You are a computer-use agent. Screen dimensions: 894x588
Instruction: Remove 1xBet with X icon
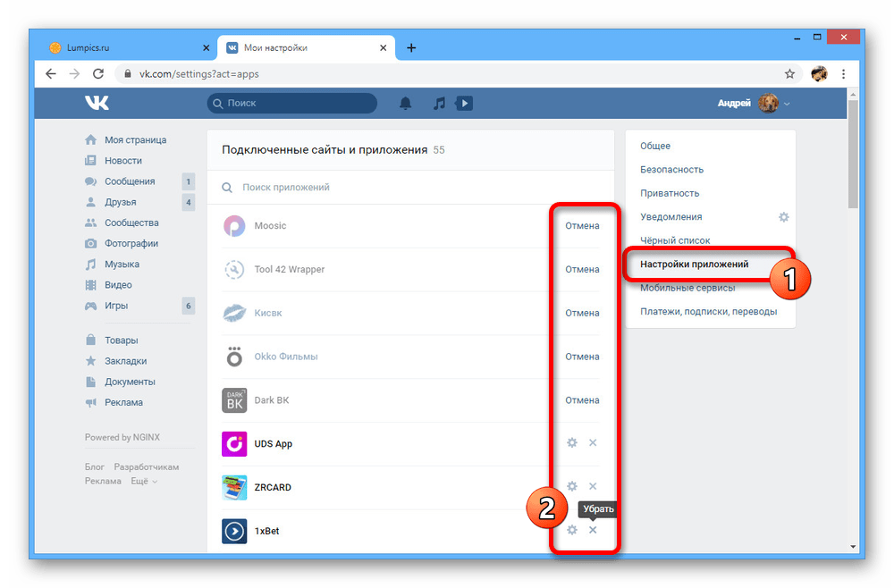[x=593, y=530]
